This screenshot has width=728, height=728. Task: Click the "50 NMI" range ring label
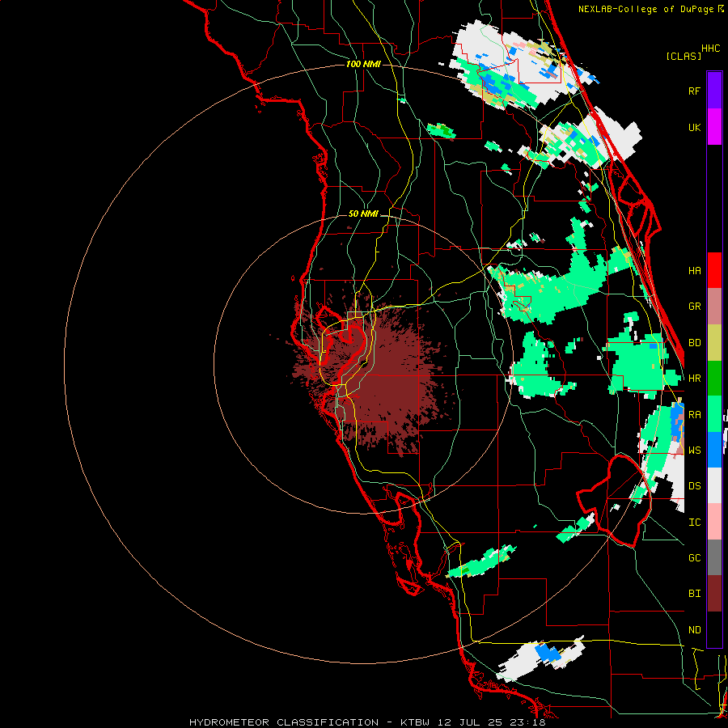coord(363,214)
